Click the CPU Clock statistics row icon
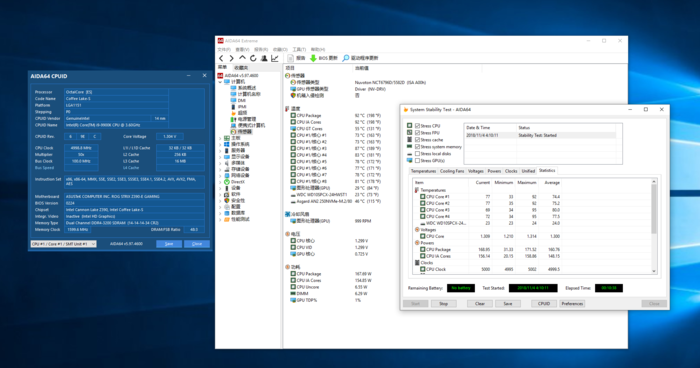Viewport: 700px width, 368px height. click(x=422, y=269)
